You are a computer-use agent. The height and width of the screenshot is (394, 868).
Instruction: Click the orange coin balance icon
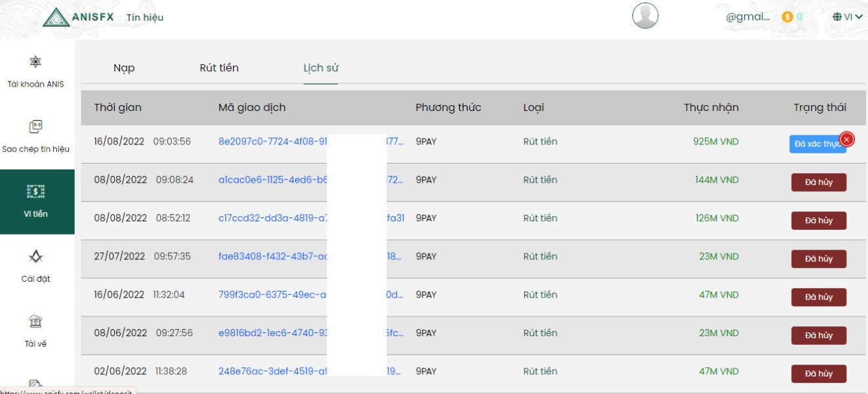click(787, 17)
